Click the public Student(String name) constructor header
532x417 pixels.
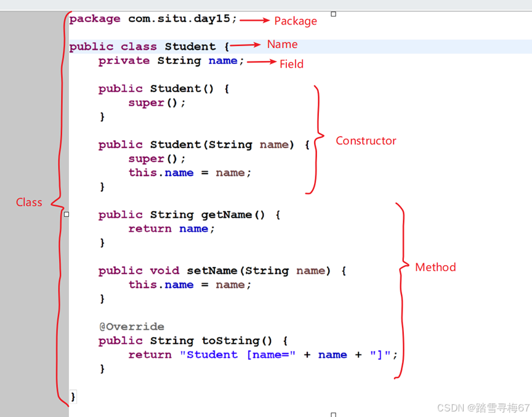click(x=204, y=145)
